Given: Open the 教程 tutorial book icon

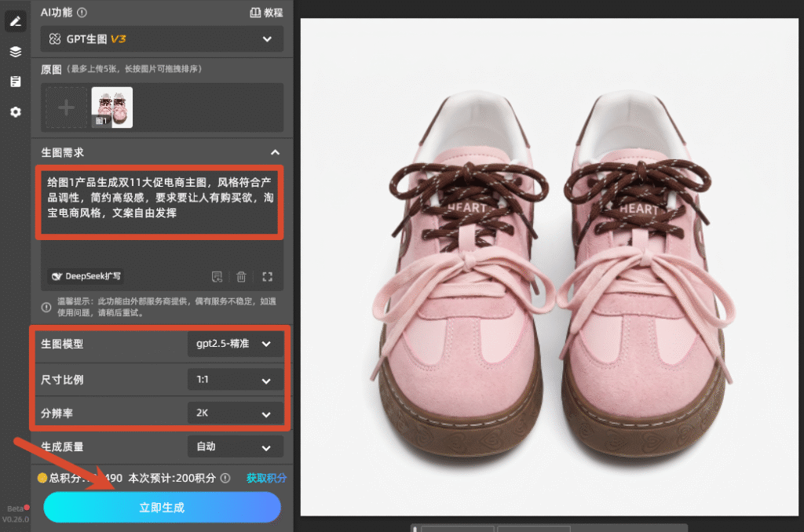Looking at the screenshot, I should coord(255,13).
